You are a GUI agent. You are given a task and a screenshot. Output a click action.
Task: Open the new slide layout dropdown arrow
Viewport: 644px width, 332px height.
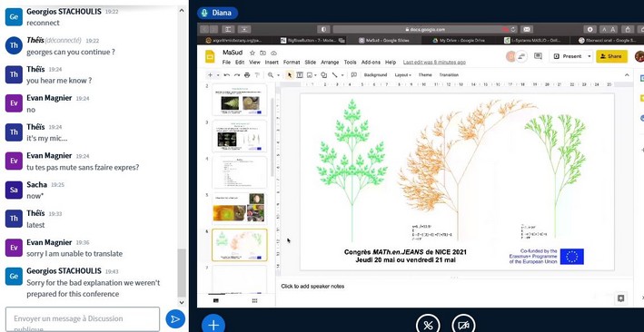tap(218, 75)
